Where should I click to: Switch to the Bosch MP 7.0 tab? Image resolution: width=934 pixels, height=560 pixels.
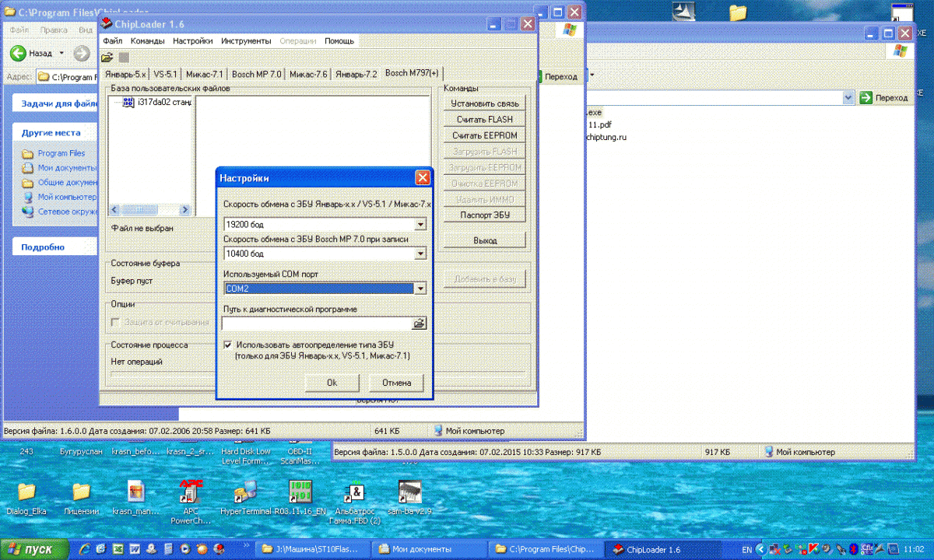point(257,75)
